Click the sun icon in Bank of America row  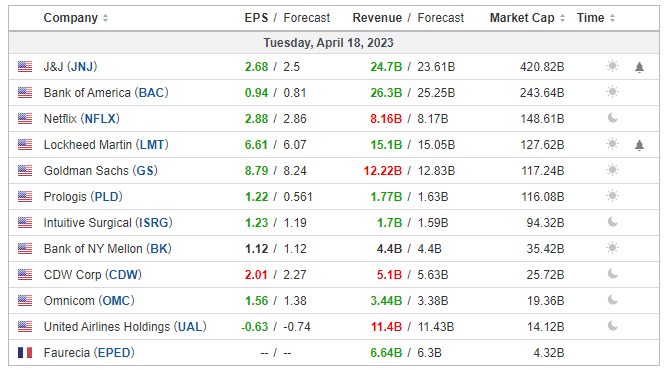[x=612, y=92]
